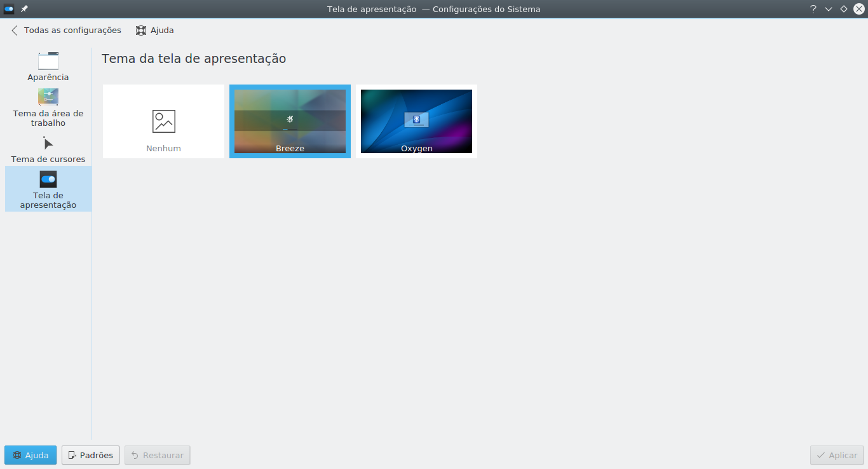The height and width of the screenshot is (469, 868).
Task: Click the Padrões defaults button
Action: coord(90,455)
